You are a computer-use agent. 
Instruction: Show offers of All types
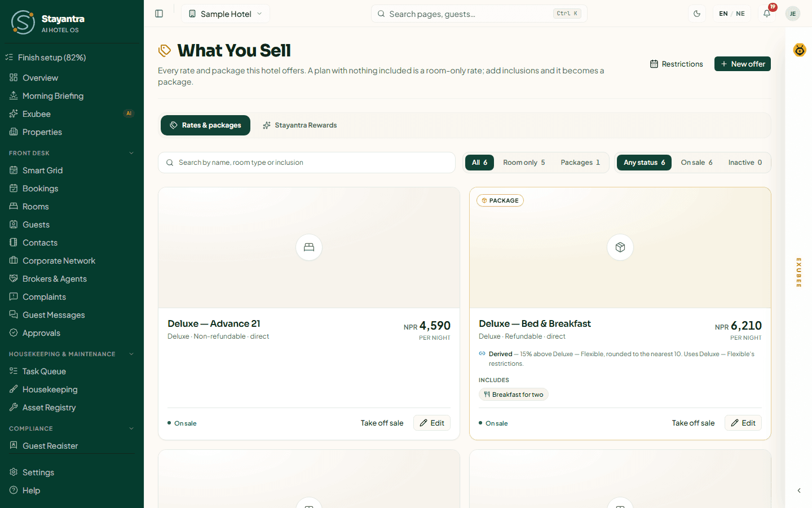click(480, 163)
